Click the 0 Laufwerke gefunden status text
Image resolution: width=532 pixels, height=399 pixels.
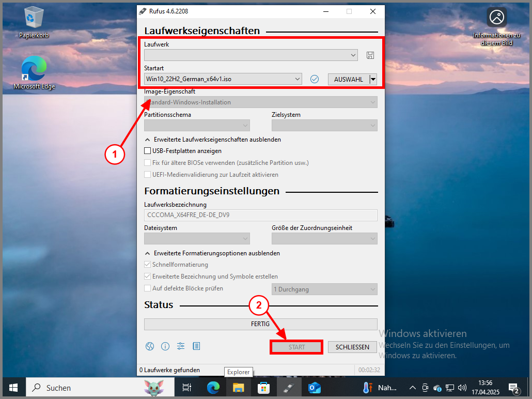click(x=169, y=370)
